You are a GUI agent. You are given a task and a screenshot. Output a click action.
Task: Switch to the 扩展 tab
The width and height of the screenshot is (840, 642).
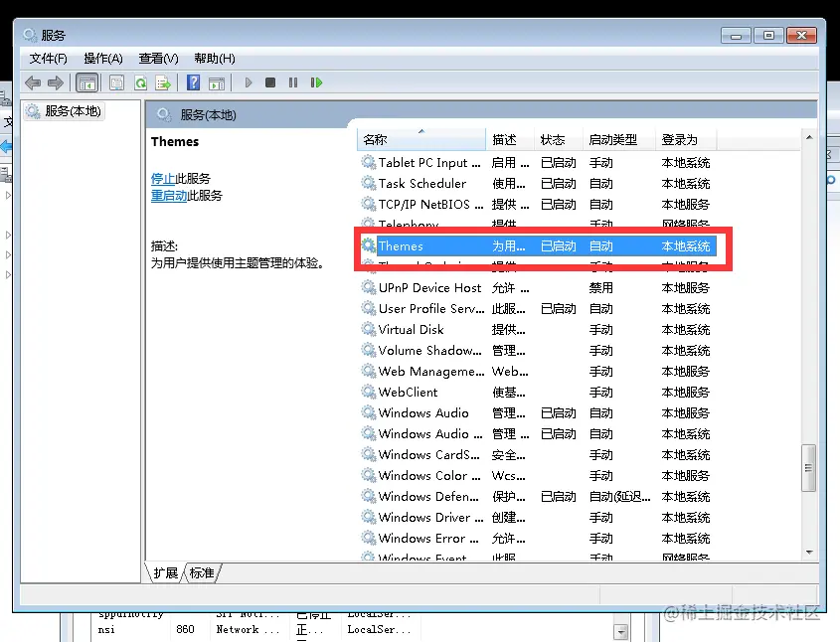(x=166, y=572)
